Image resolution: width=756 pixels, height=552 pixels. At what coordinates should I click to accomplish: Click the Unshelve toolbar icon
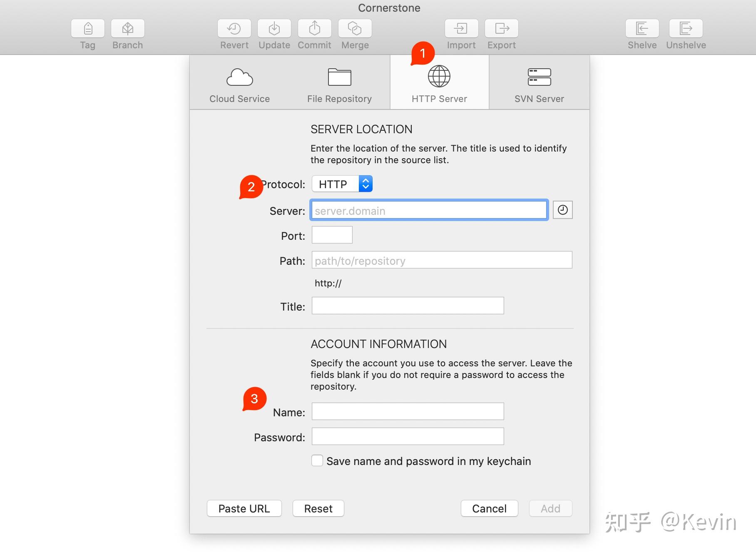point(686,28)
